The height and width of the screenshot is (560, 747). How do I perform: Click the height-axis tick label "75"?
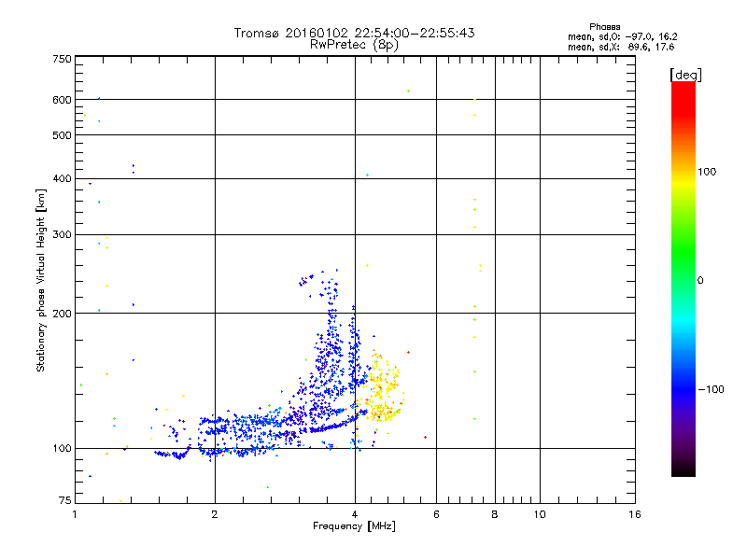point(65,500)
